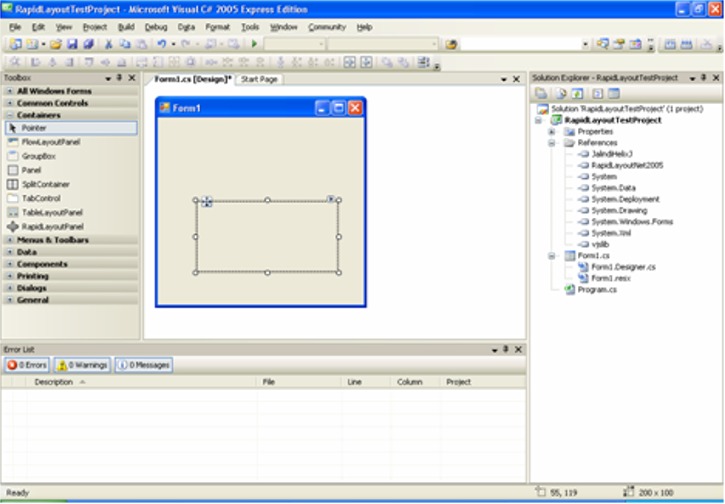The width and height of the screenshot is (725, 504).
Task: Click the Copy icon in toolbar
Action: 125,44
